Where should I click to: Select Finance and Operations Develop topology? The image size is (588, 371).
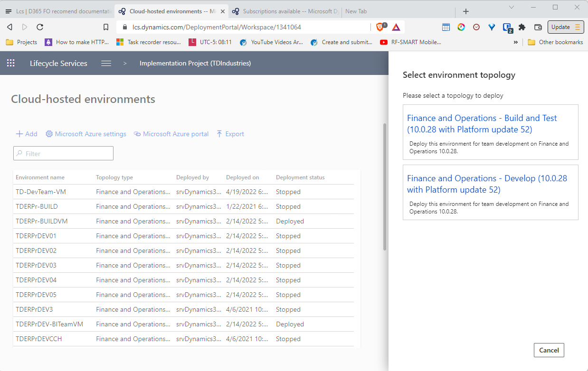pyautogui.click(x=487, y=184)
